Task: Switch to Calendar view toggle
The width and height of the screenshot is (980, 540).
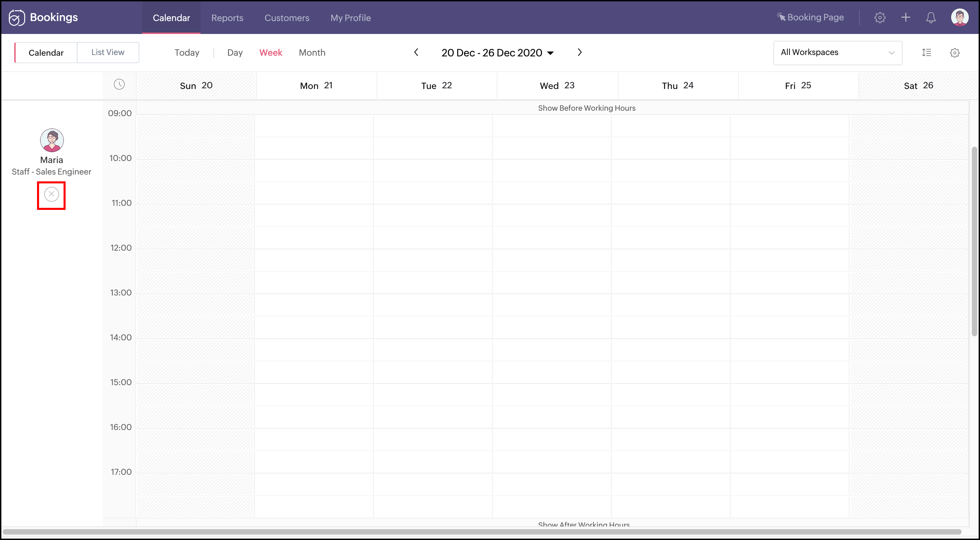Action: pyautogui.click(x=46, y=53)
